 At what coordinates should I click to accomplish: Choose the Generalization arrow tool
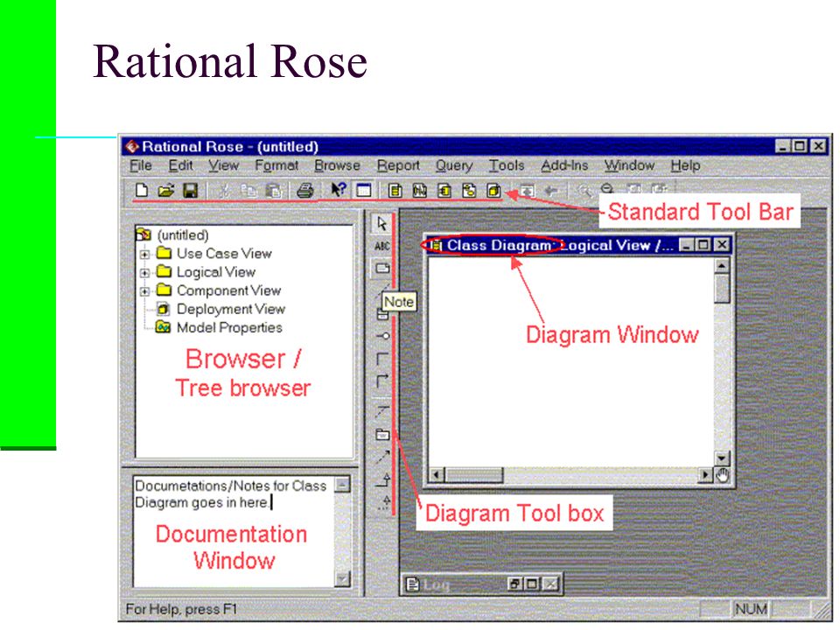[383, 479]
